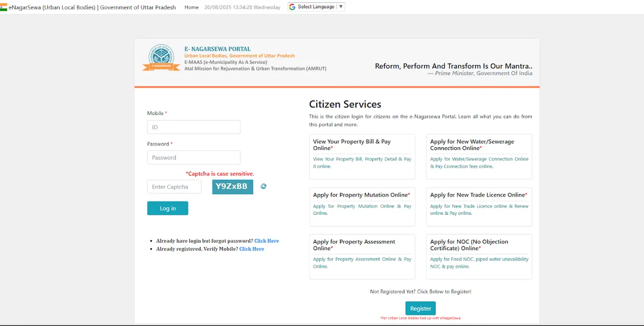This screenshot has width=644, height=326.
Task: Select the Enter Captcha text box
Action: 174,187
